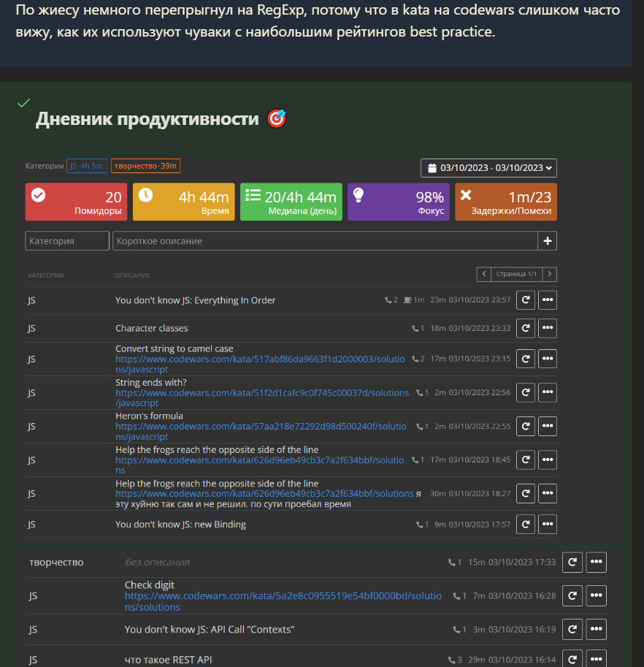Select the green Медиана (день) card
Viewport: 644px width, 667px height.
coord(291,202)
